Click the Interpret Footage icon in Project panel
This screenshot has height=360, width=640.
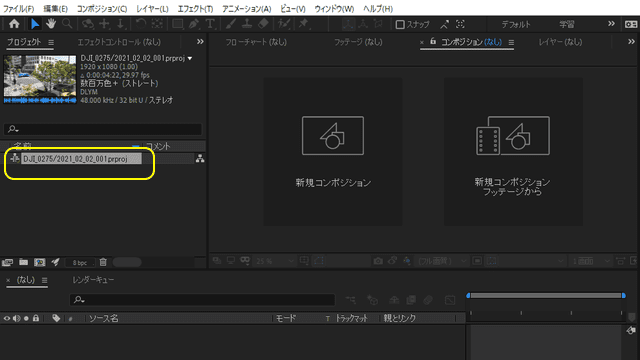[x=7, y=262]
